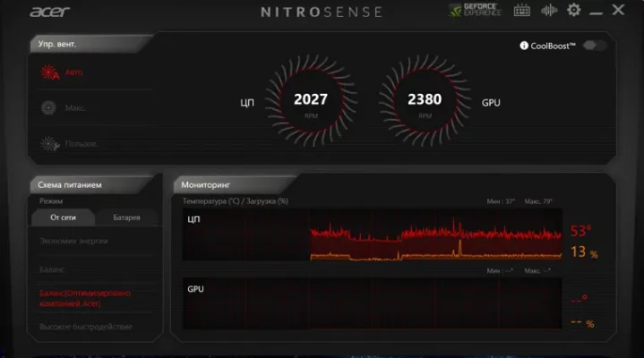644x358 pixels.
Task: Switch to the Батарея tab
Action: 126,217
